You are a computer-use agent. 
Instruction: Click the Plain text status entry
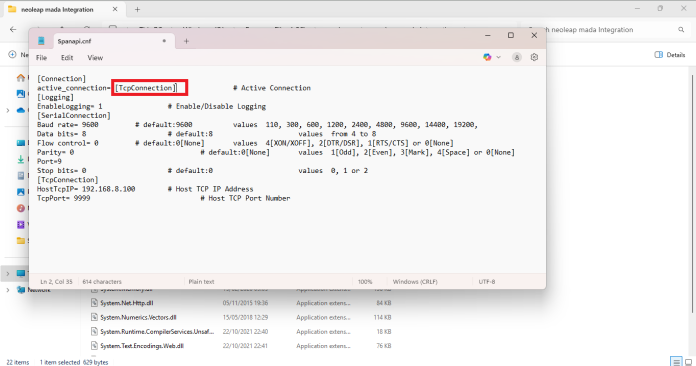tap(202, 282)
